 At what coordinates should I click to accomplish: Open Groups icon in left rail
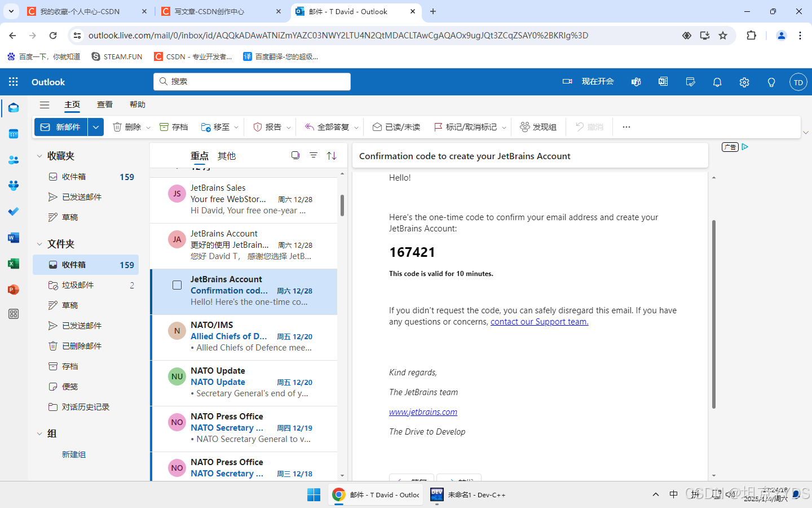coord(14,185)
